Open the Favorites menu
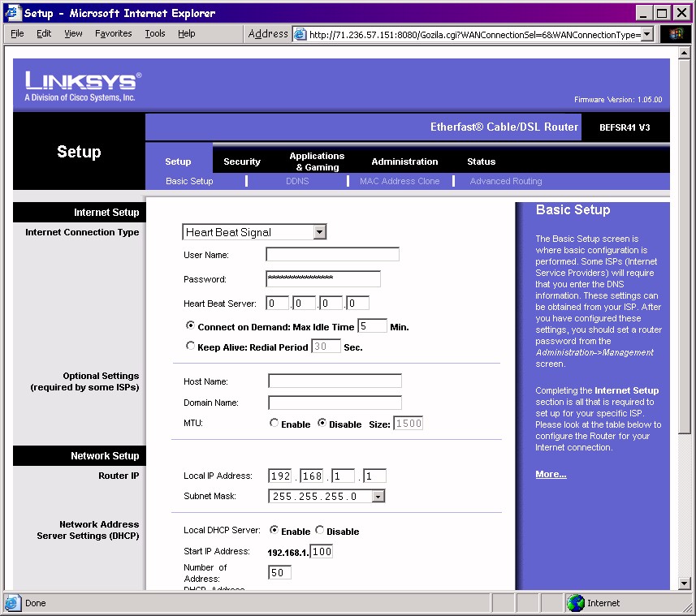Image resolution: width=696 pixels, height=616 pixels. [113, 34]
